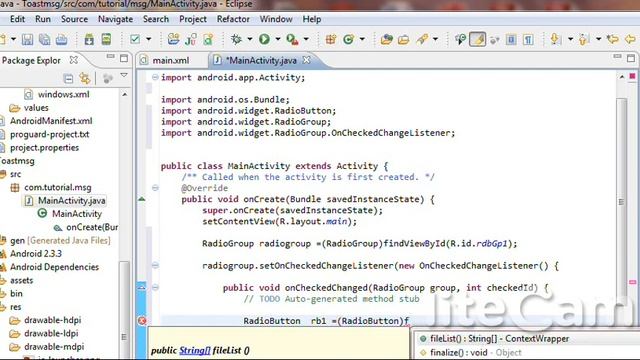
Task: Select Android Dependencies node
Action: point(54,267)
